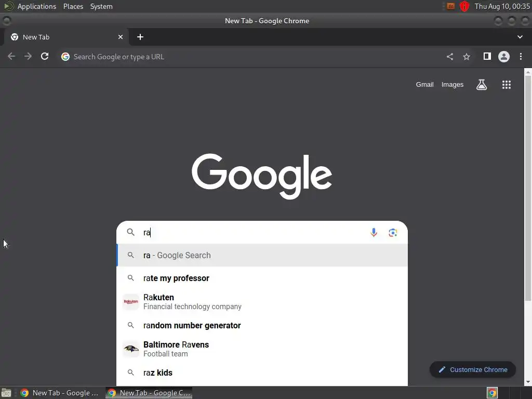Click Customize Chrome button

coord(473,369)
